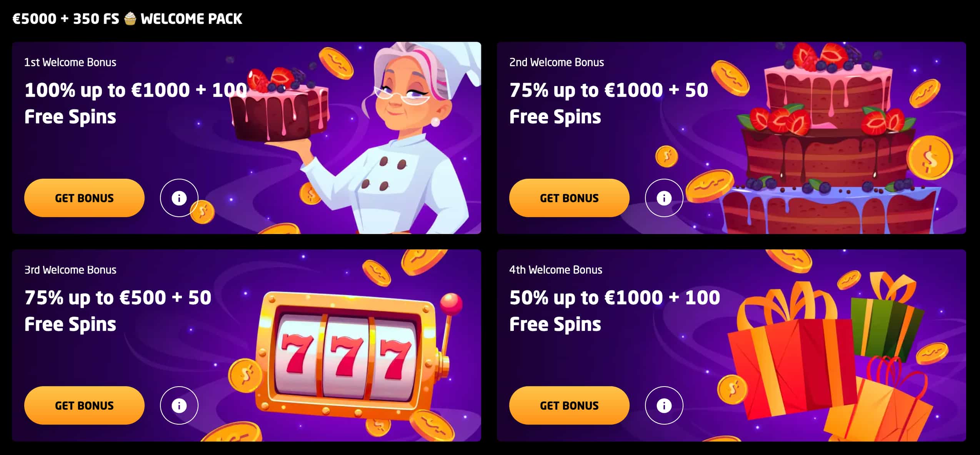Claim the 75% up to €500 bonus

(x=84, y=405)
